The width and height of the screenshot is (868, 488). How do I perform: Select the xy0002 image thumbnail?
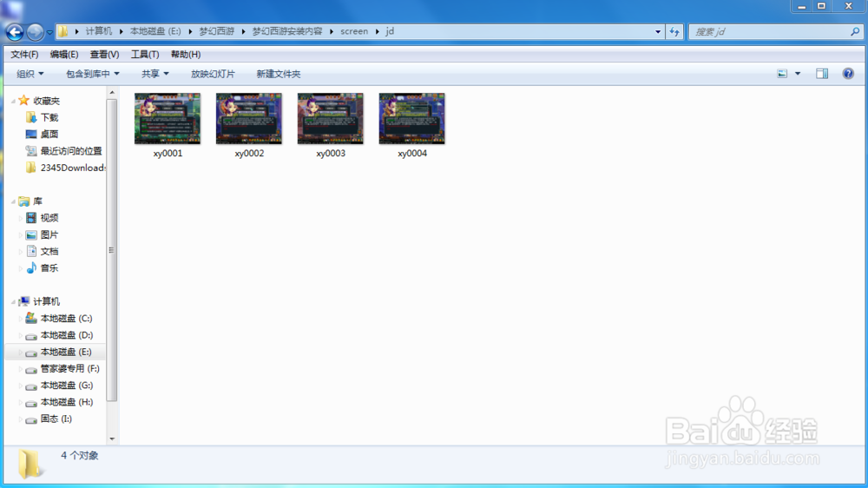(248, 119)
